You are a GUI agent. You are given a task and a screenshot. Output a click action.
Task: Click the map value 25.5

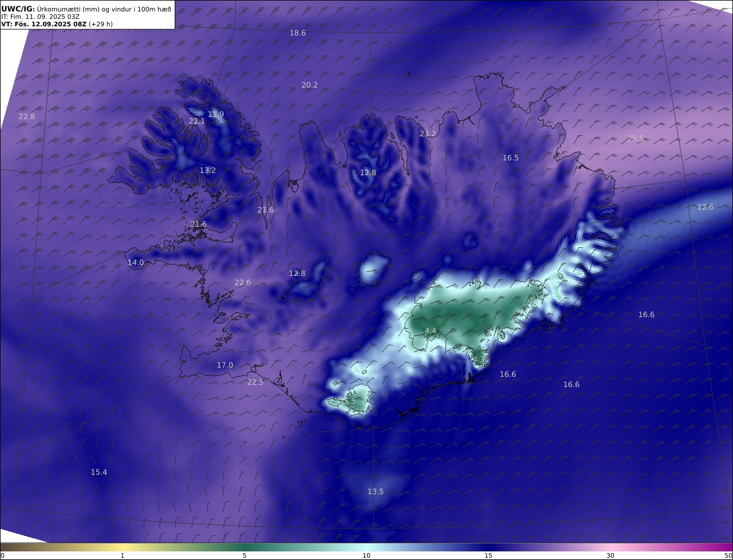tap(635, 138)
